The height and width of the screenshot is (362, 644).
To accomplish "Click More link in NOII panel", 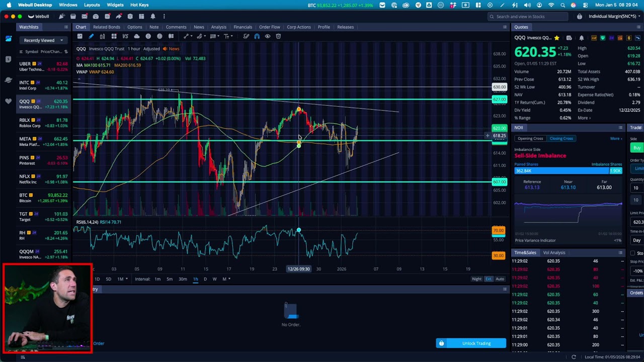I will (x=616, y=138).
